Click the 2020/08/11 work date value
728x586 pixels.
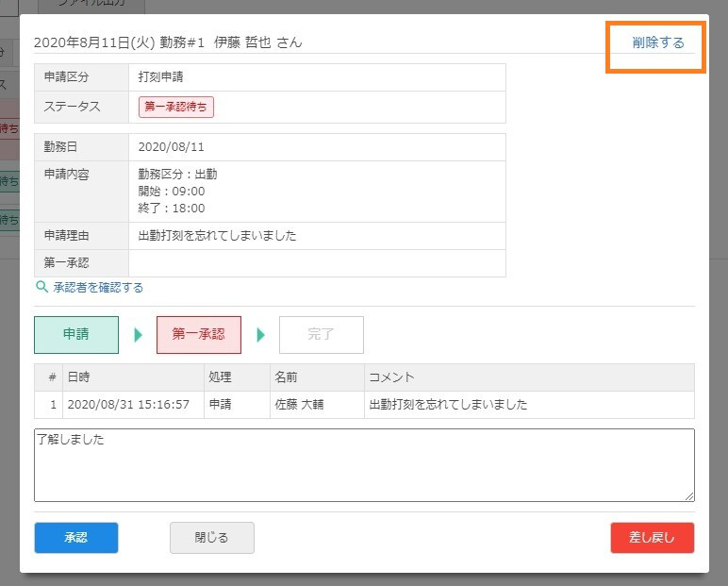tap(172, 147)
